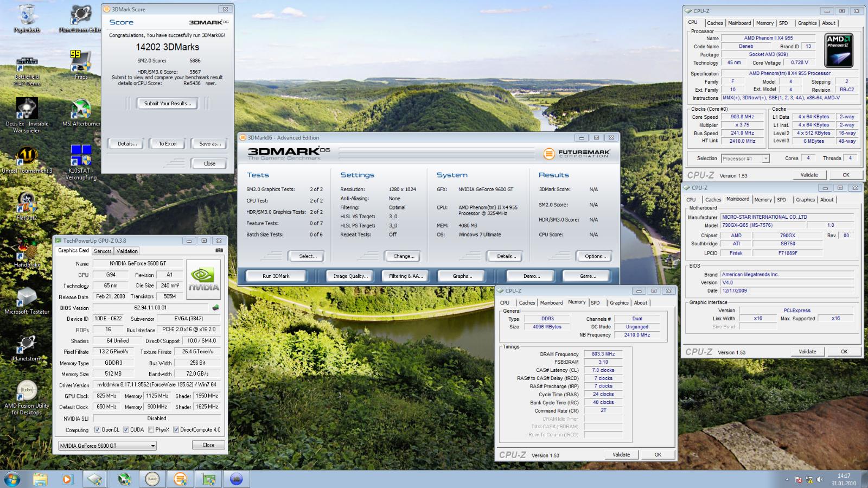Open Caches tab in top CPU-Z window
This screenshot has height=488, width=868.
[715, 23]
